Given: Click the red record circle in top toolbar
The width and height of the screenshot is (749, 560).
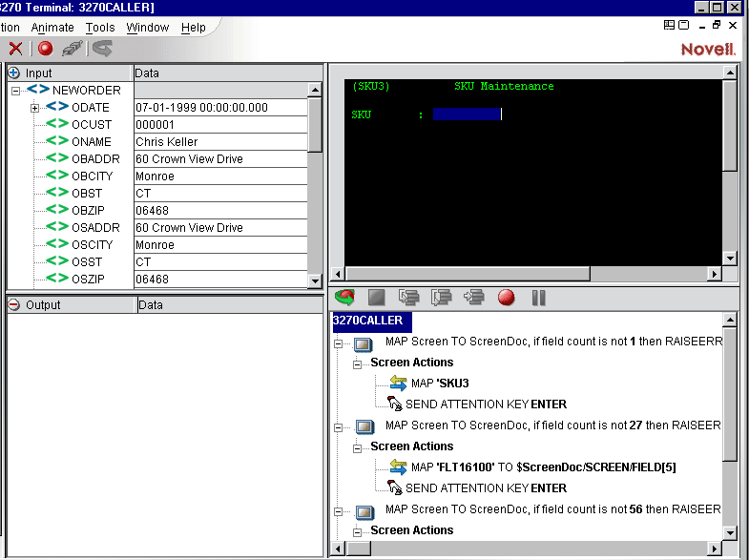Looking at the screenshot, I should click(x=46, y=49).
